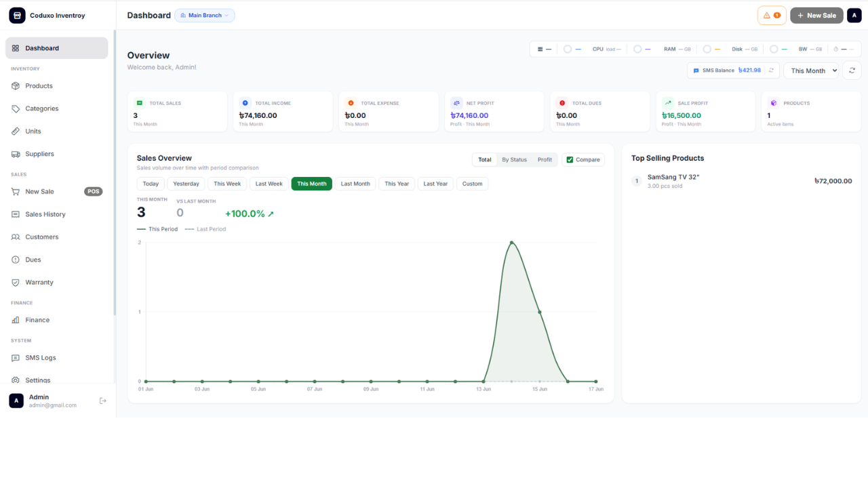Viewport: 868px width, 488px height.
Task: Click the SMS Balance ৳421.98 amount
Action: [749, 70]
